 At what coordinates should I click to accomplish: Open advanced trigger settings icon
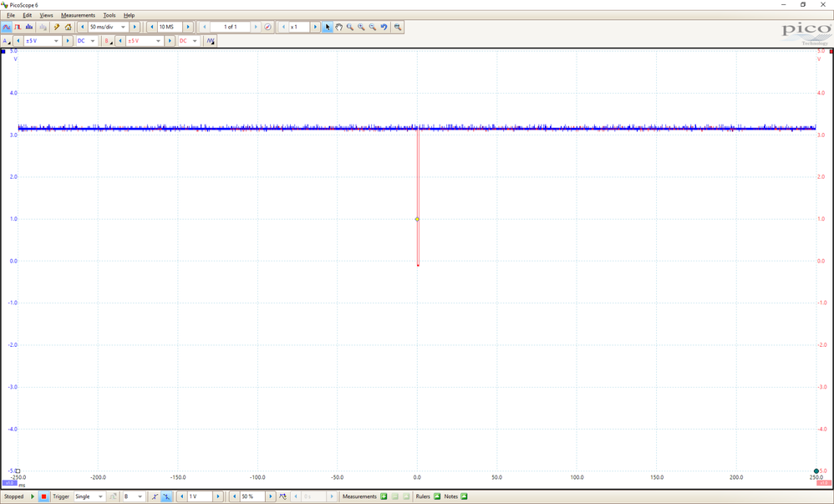pos(113,496)
